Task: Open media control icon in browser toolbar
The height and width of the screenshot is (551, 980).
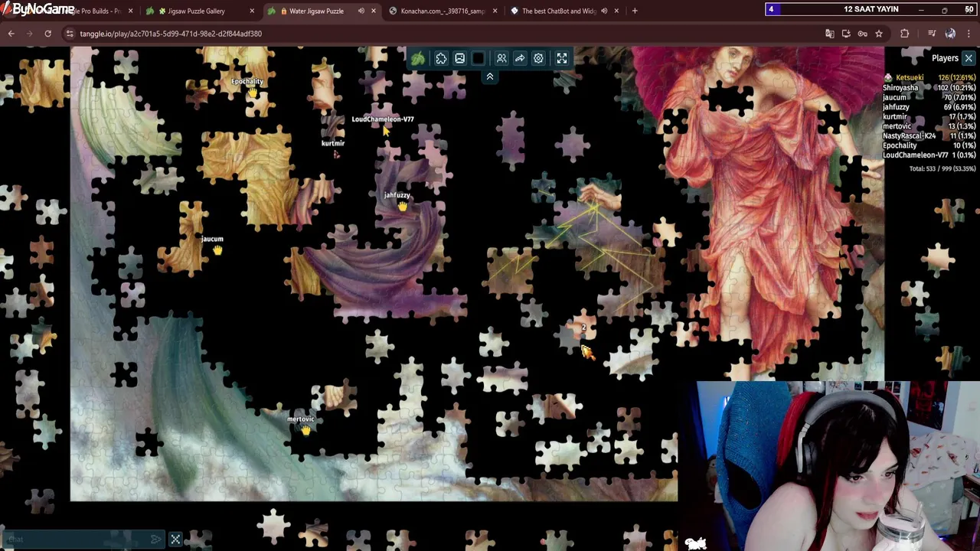Action: [932, 34]
